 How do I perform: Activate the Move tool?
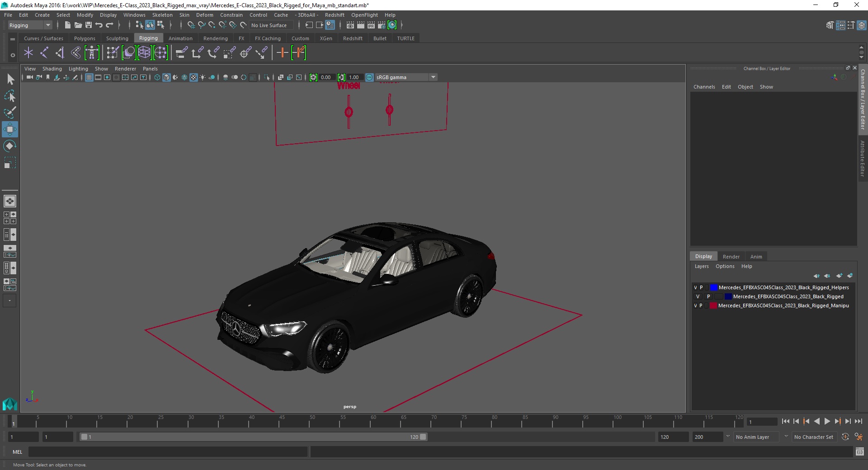10,129
